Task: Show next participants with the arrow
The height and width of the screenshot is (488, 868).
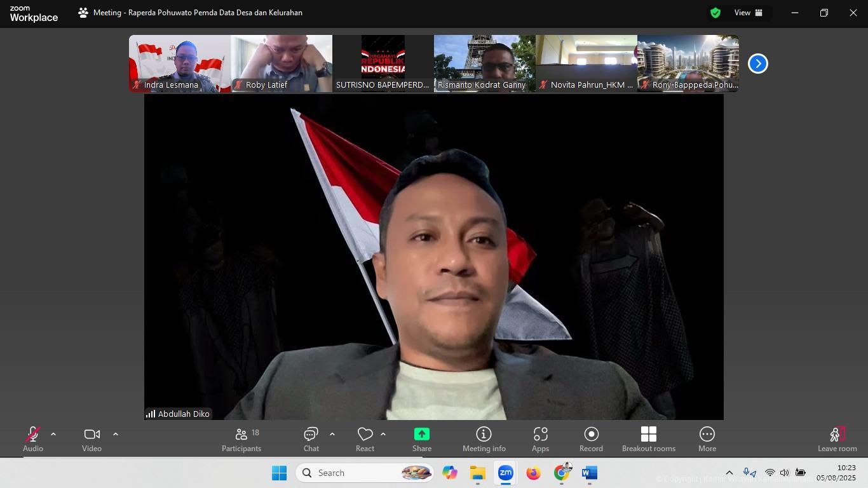Action: click(757, 64)
